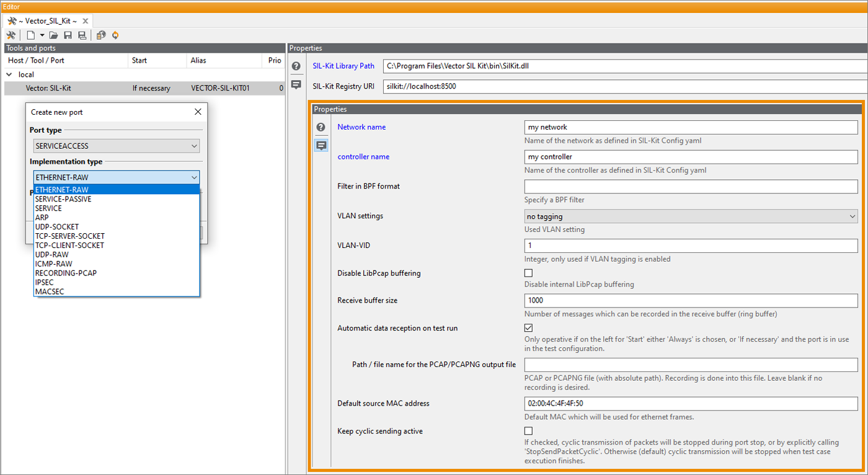Enable Keep cyclic sending active checkbox
Screen dimensions: 868x475
528,431
